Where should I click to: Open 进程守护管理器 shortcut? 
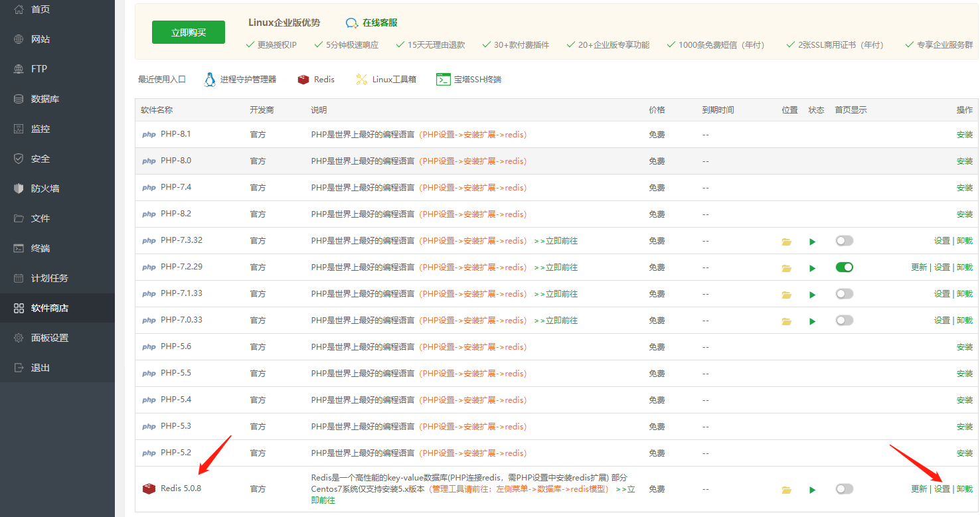pos(240,80)
